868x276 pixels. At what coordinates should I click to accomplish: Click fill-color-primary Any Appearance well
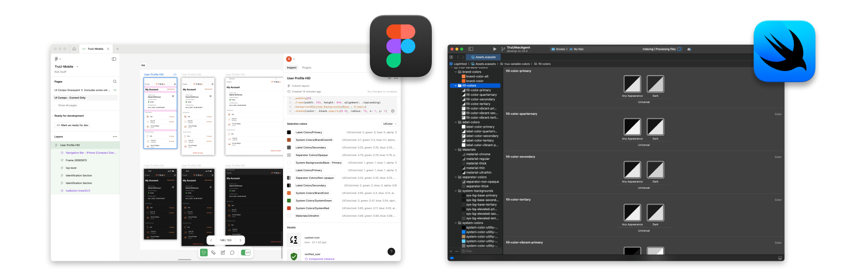[x=632, y=84]
